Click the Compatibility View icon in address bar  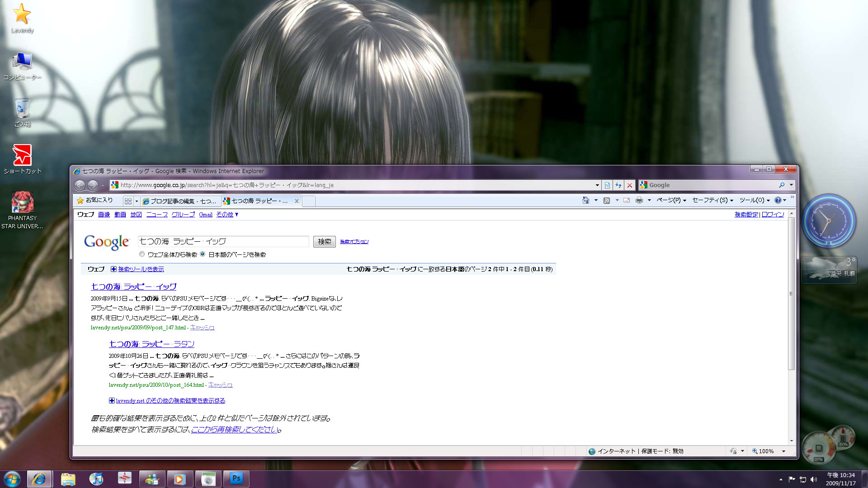click(x=607, y=185)
